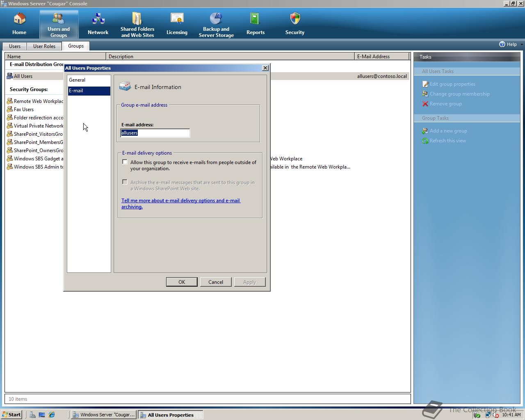Click Add a new group link
This screenshot has width=525, height=420.
(x=448, y=131)
